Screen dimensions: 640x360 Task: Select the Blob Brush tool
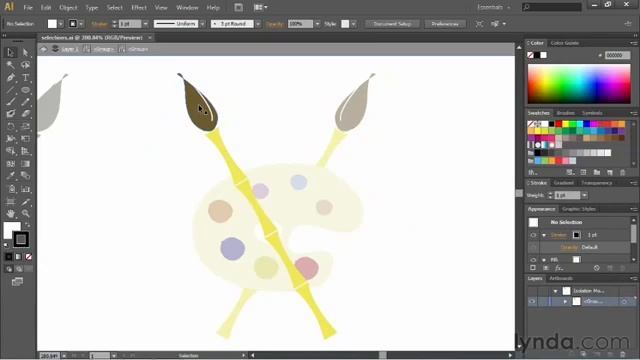click(x=11, y=114)
